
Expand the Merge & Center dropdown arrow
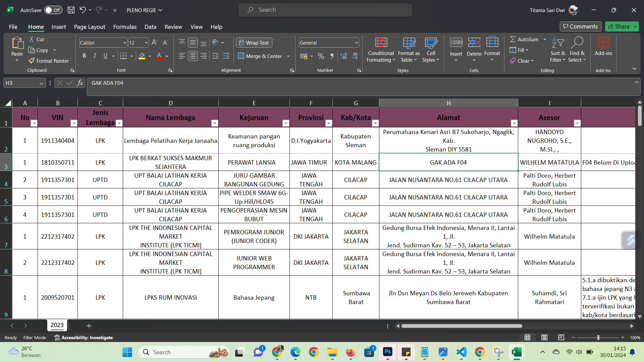288,56
